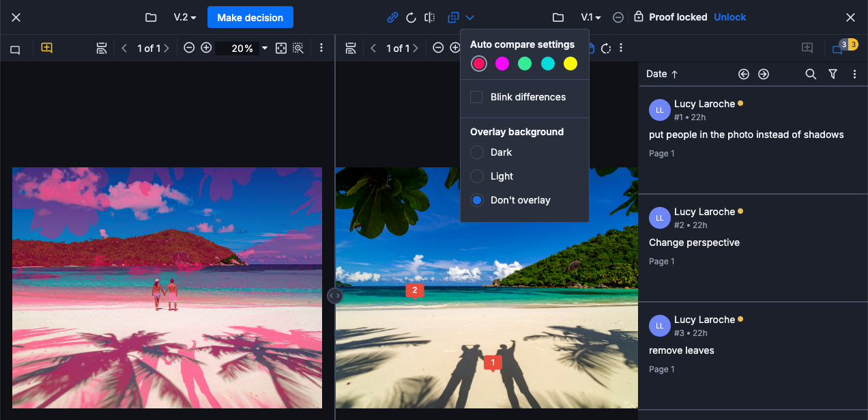Click the Unlock link
The image size is (868, 420).
click(x=729, y=17)
